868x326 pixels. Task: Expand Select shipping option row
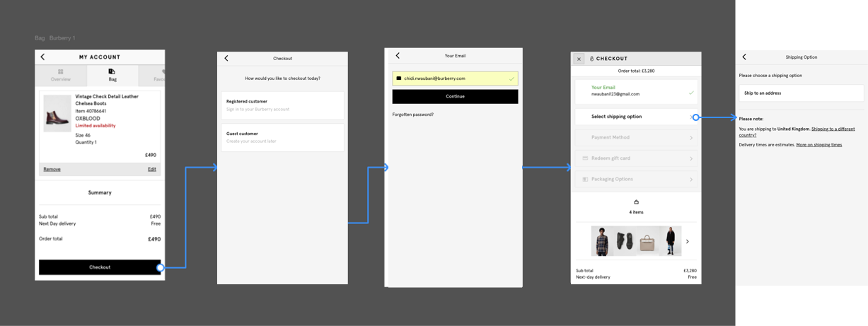pos(636,117)
